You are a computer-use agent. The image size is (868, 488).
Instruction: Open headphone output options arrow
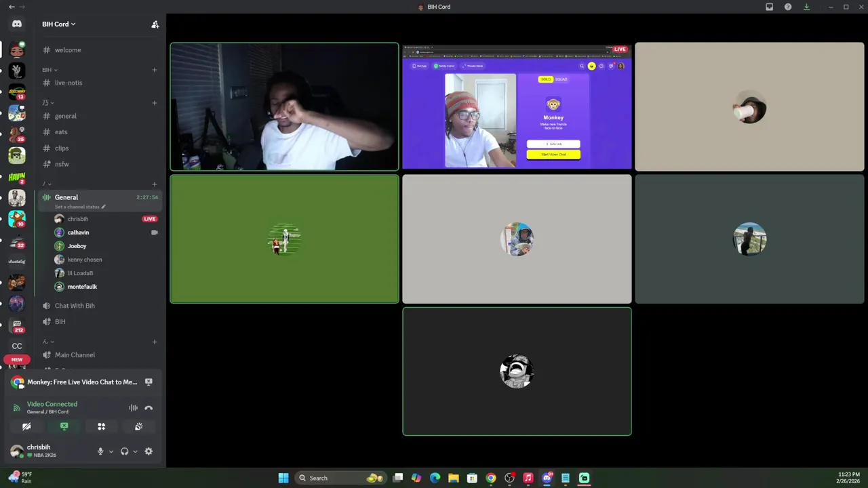pos(134,451)
